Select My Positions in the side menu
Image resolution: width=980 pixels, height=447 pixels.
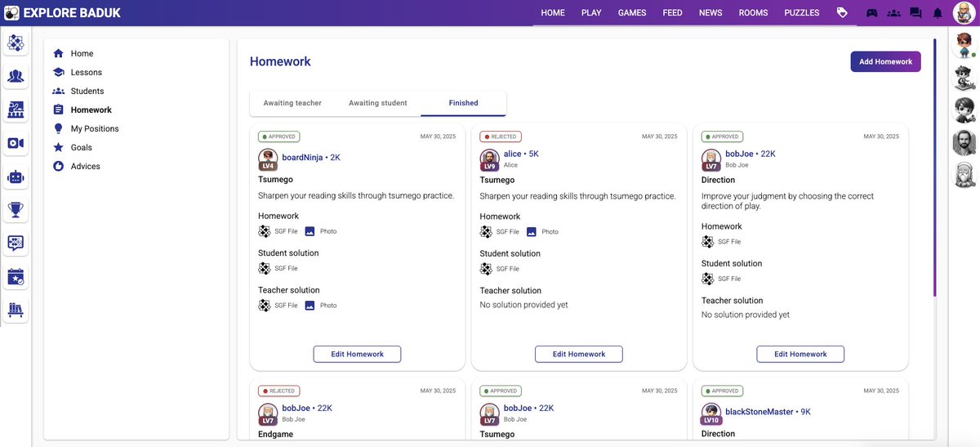click(x=94, y=128)
